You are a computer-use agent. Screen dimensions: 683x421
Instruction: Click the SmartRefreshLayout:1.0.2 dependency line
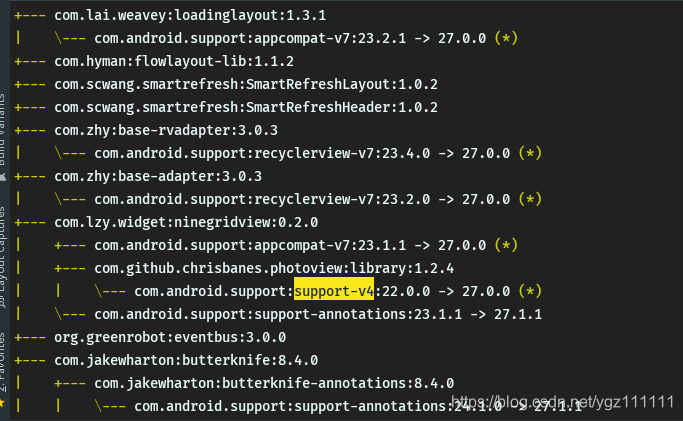(246, 84)
